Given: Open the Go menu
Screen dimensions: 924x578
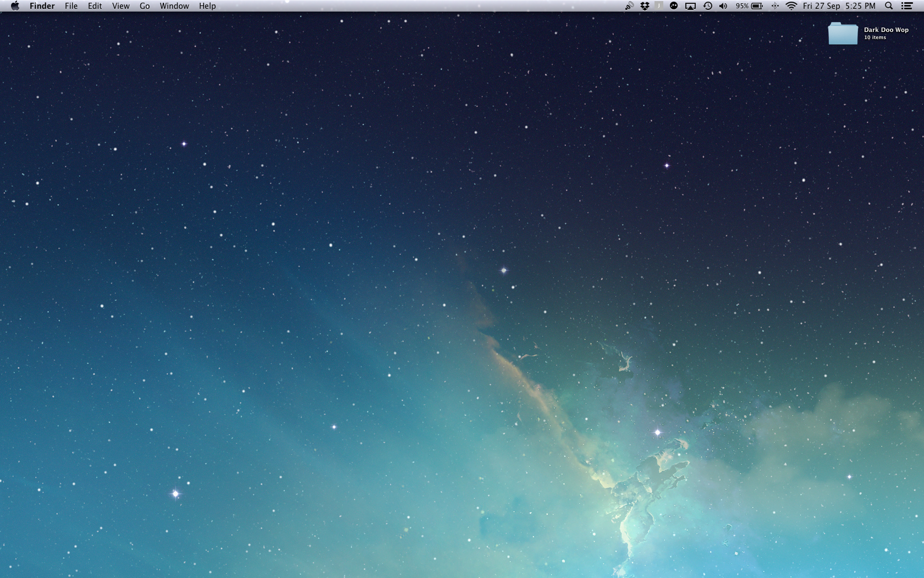Looking at the screenshot, I should (x=145, y=6).
